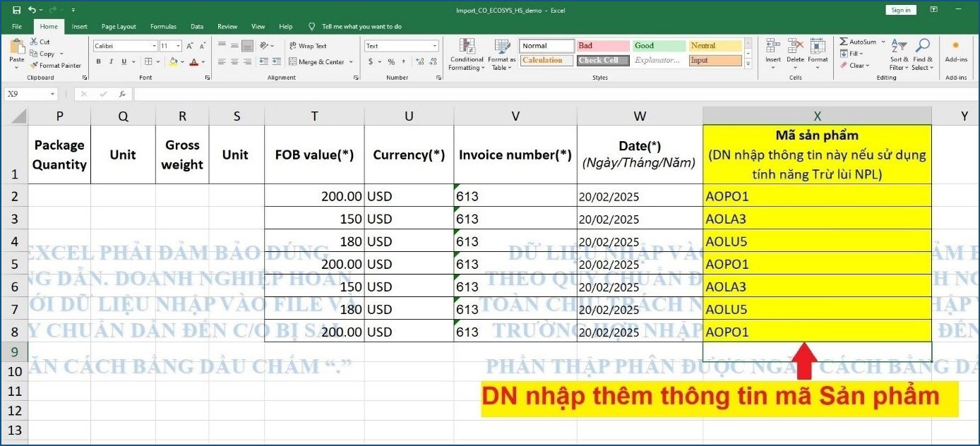Toggle underline formatting
This screenshot has height=446, width=980.
pyautogui.click(x=124, y=62)
